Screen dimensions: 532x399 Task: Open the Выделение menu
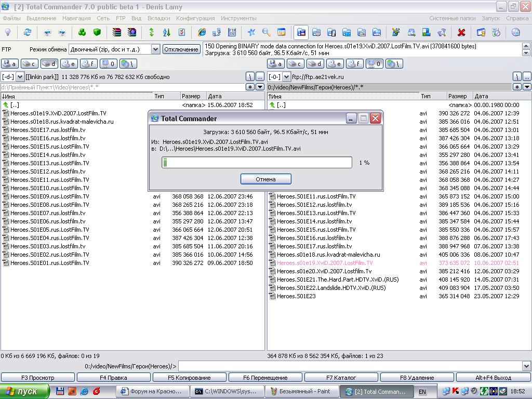click(42, 18)
